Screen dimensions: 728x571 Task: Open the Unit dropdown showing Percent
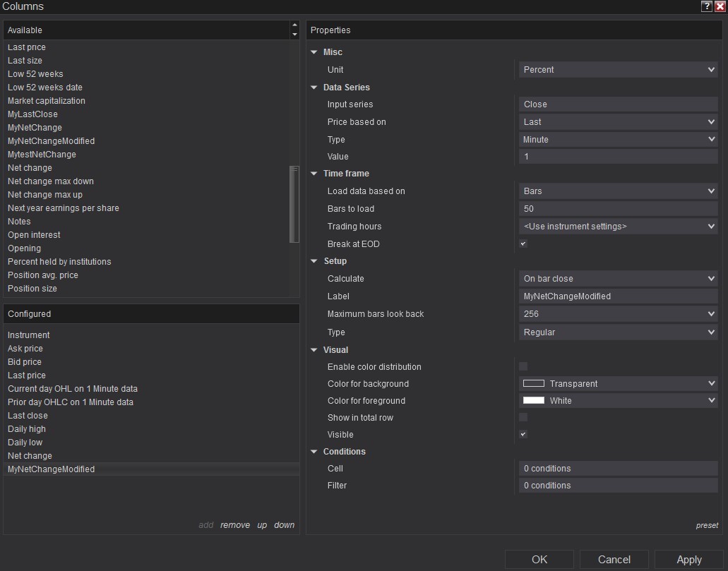click(618, 70)
